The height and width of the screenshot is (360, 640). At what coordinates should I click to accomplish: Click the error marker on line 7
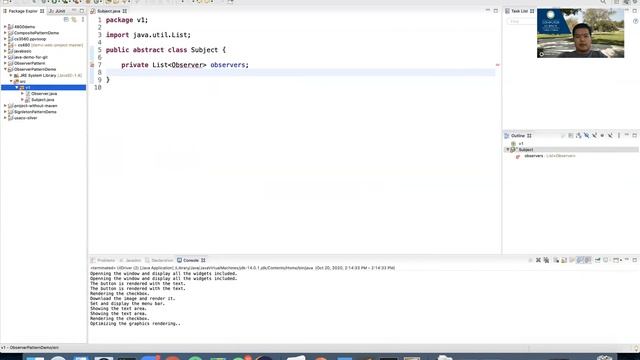tap(92, 65)
